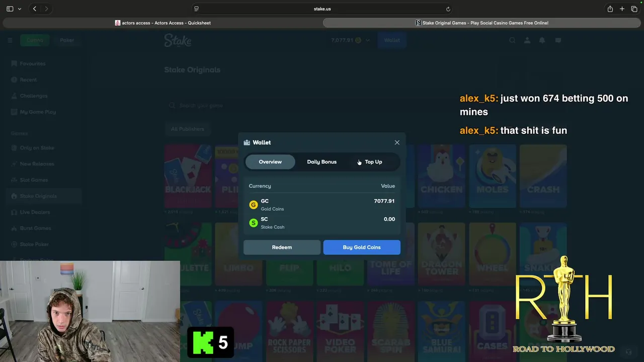
Task: Reload the page with refresh icon
Action: tap(448, 9)
